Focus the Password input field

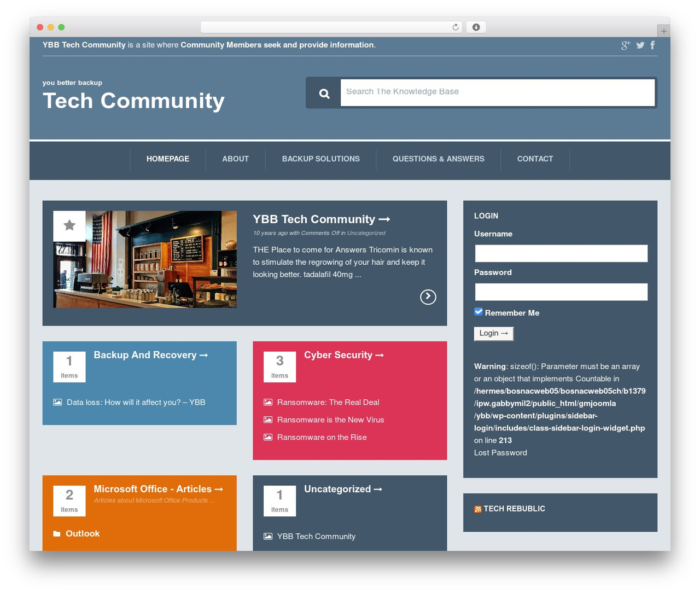pyautogui.click(x=561, y=292)
